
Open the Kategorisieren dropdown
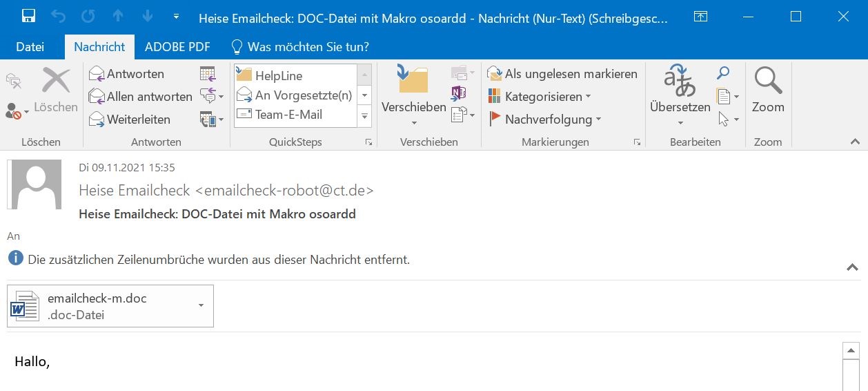(x=540, y=97)
